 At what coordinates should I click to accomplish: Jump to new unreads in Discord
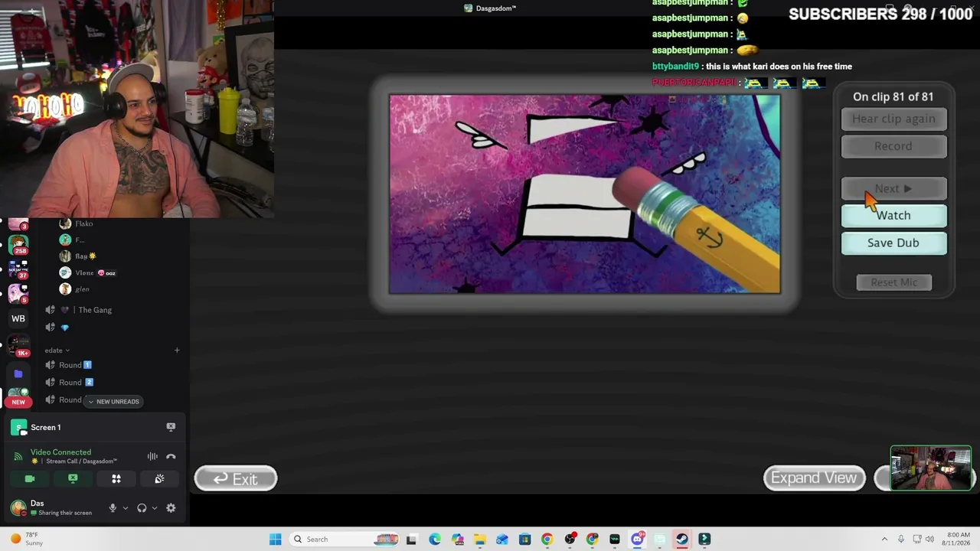(x=113, y=401)
